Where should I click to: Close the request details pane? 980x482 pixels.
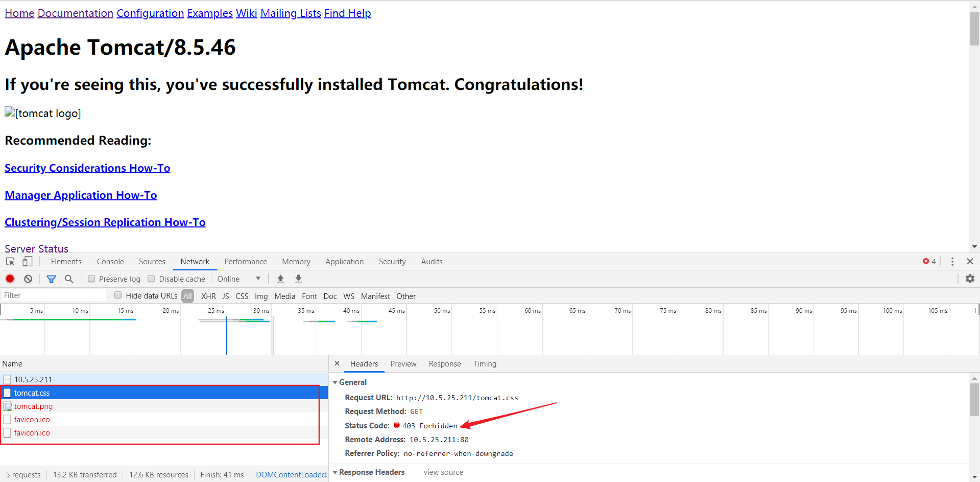(x=337, y=363)
